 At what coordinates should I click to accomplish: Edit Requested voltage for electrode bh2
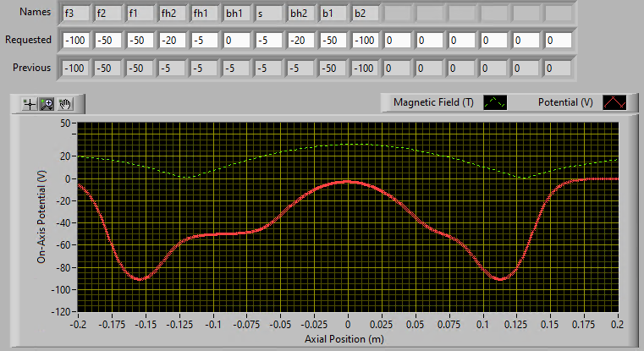click(x=301, y=41)
